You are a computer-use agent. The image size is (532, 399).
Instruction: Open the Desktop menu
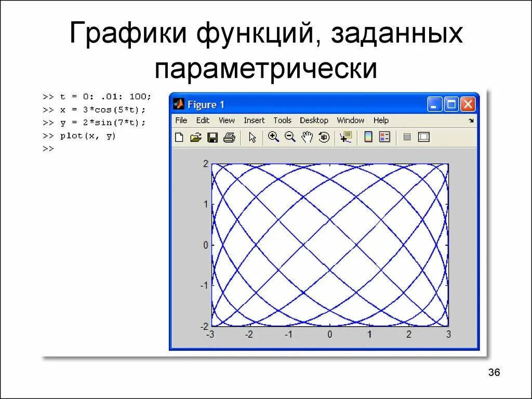[x=314, y=121]
